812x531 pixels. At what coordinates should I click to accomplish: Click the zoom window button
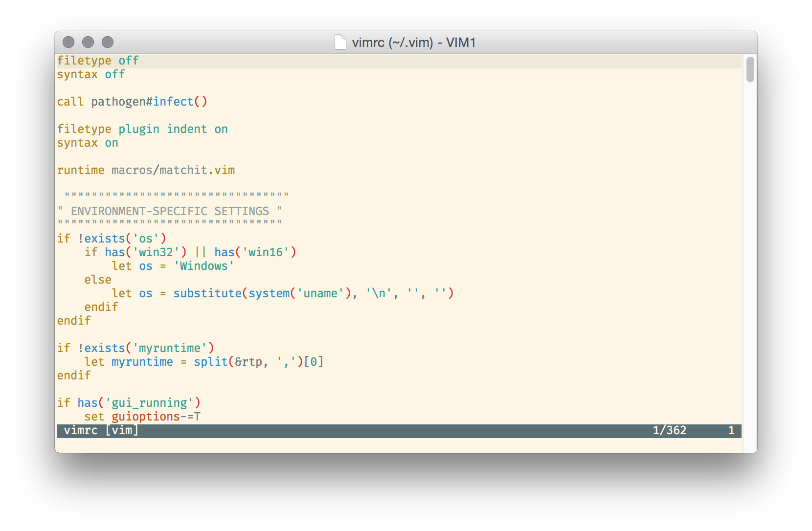tap(108, 42)
